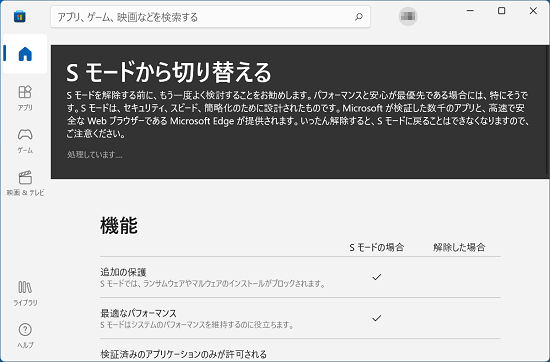Click the 追加の保護 row title
550x362 pixels.
(x=123, y=272)
